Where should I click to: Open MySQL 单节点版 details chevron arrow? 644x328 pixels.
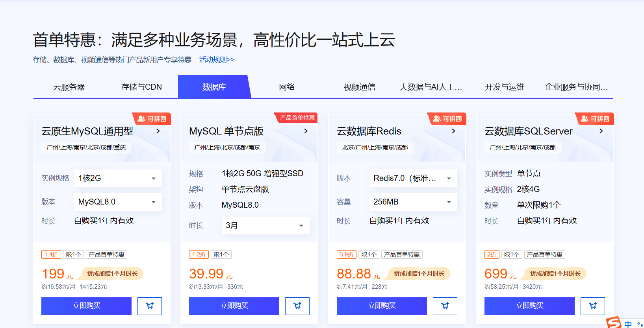point(306,131)
